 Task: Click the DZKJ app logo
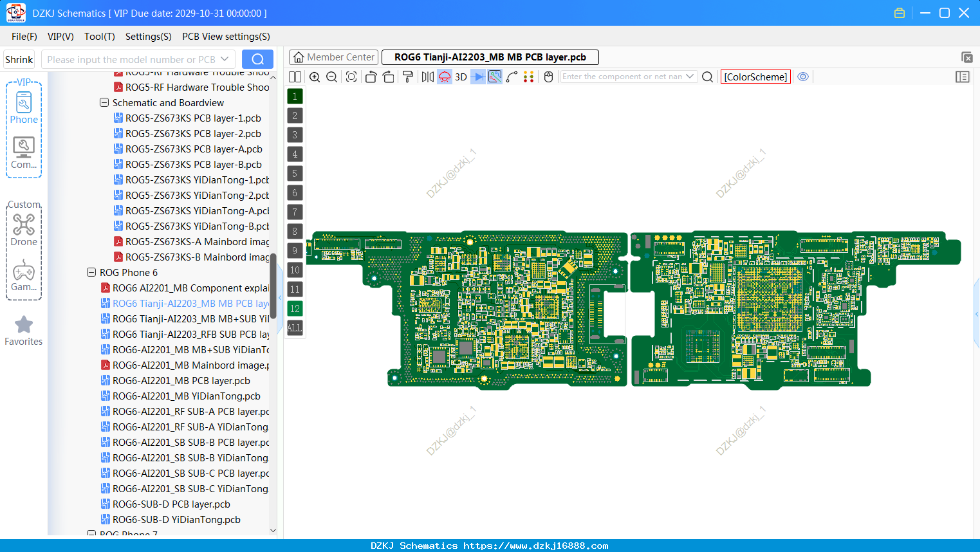(x=15, y=13)
